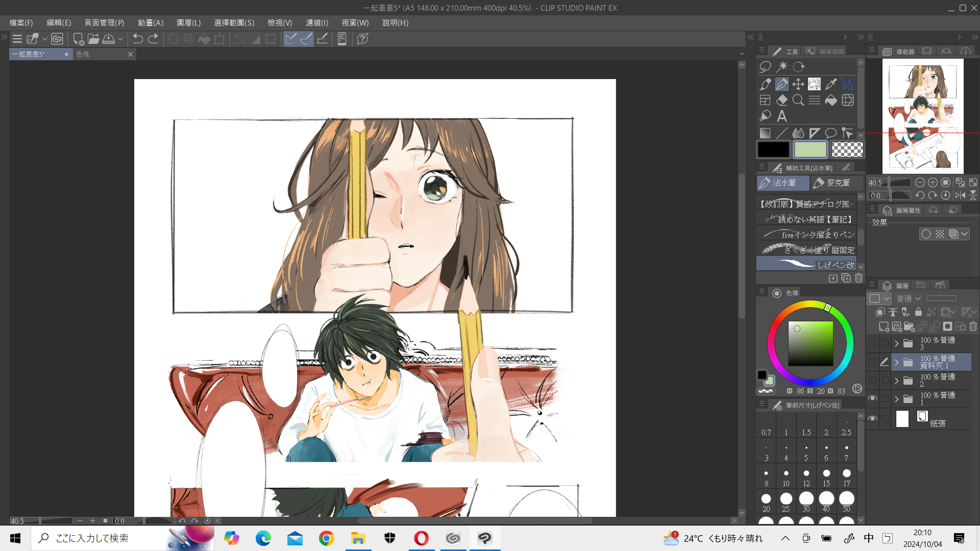Click New layer folder icon
This screenshot has width=980, height=551.
[909, 327]
